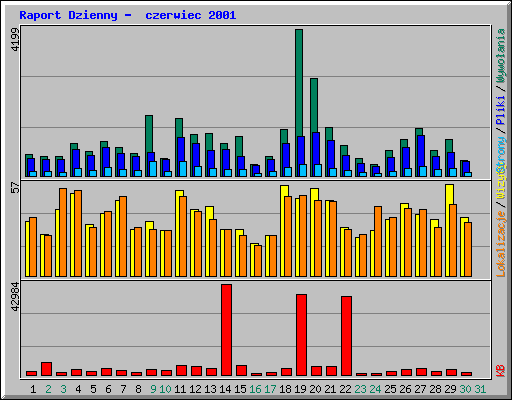Click the red KB legend label
Viewport: 512px width, 400px height.
[x=500, y=371]
